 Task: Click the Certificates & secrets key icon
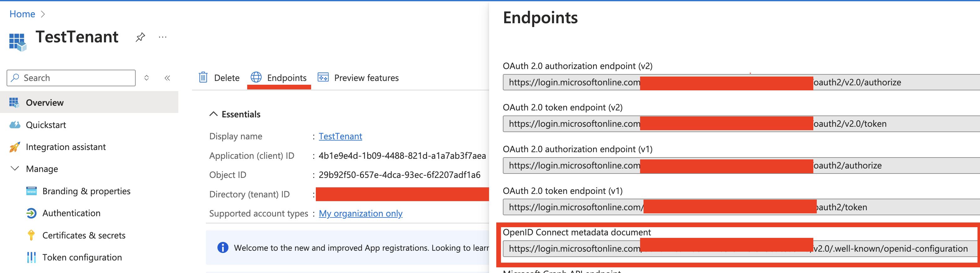(31, 235)
